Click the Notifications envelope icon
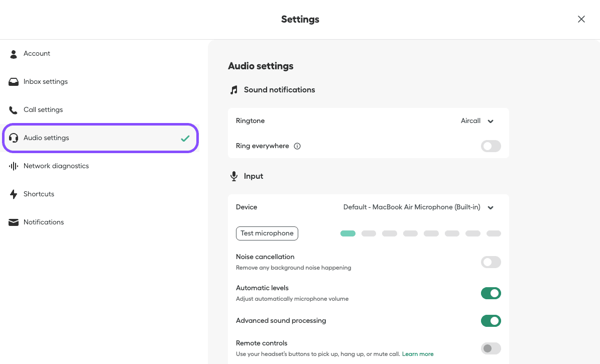This screenshot has height=364, width=600. pyautogui.click(x=14, y=222)
